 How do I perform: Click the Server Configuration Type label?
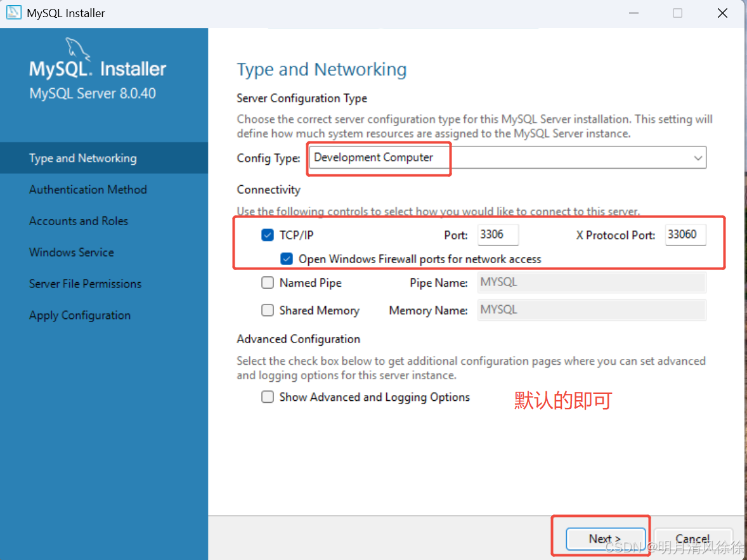click(x=302, y=98)
